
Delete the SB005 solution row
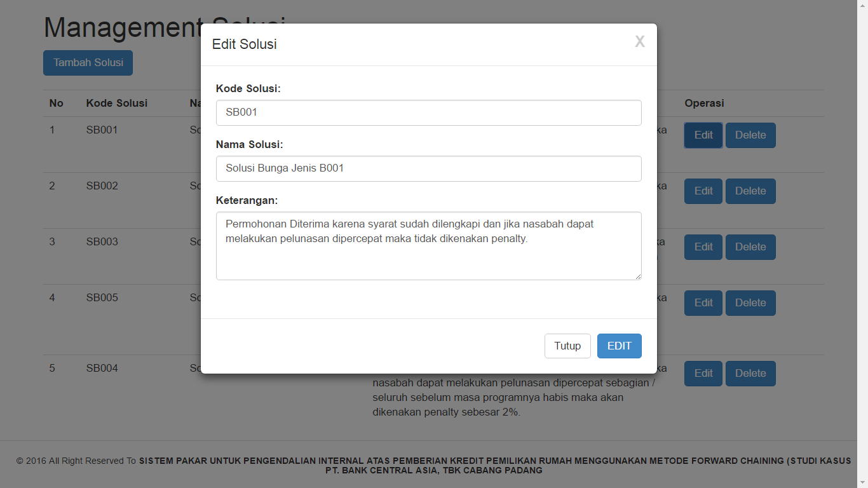750,303
